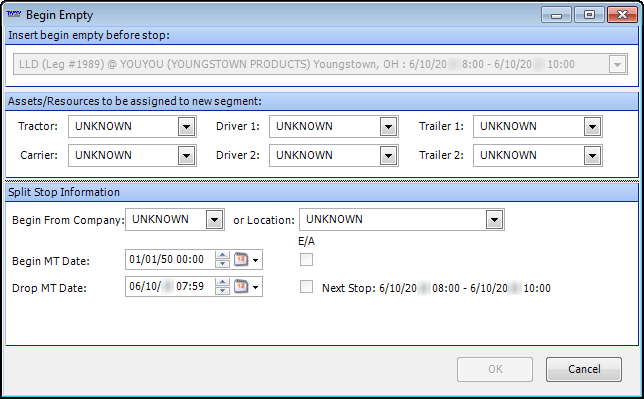Open the Drop MT Date calendar icon
Image resolution: width=644 pixels, height=399 pixels.
tap(241, 286)
